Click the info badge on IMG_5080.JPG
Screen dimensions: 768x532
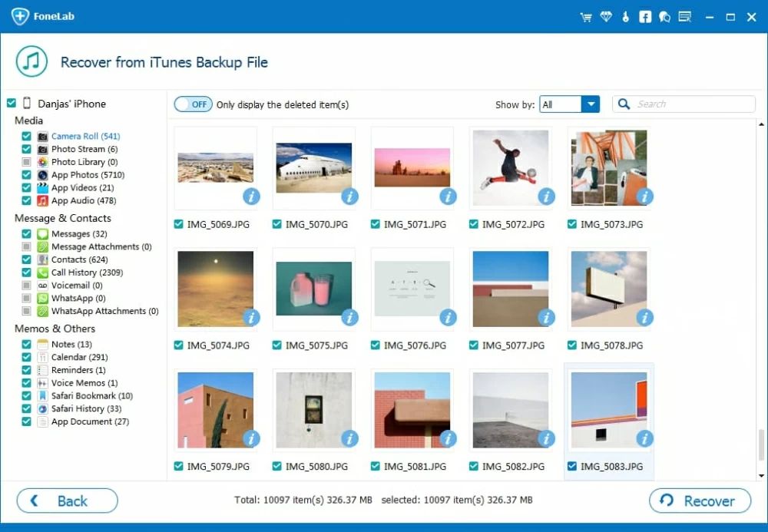coord(349,438)
